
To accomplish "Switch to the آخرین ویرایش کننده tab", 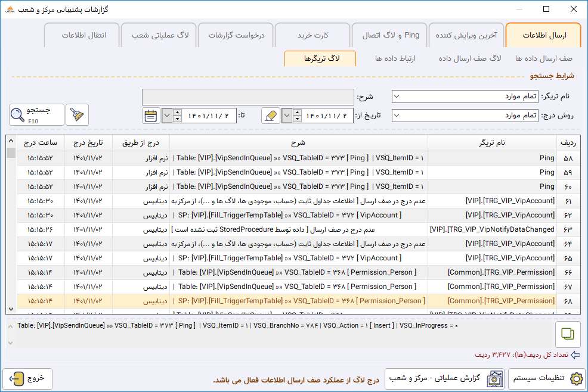I will (x=466, y=35).
